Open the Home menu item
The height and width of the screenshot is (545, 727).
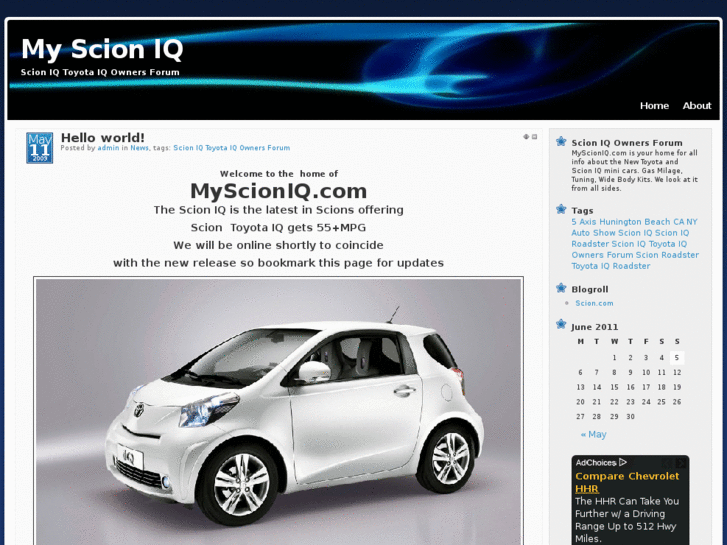[x=654, y=106]
